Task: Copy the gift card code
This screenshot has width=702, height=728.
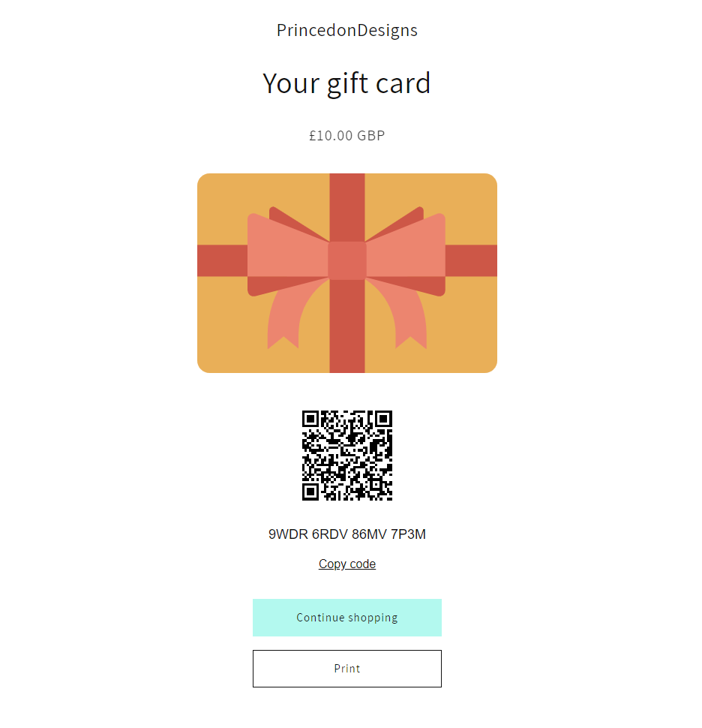Action: click(347, 564)
